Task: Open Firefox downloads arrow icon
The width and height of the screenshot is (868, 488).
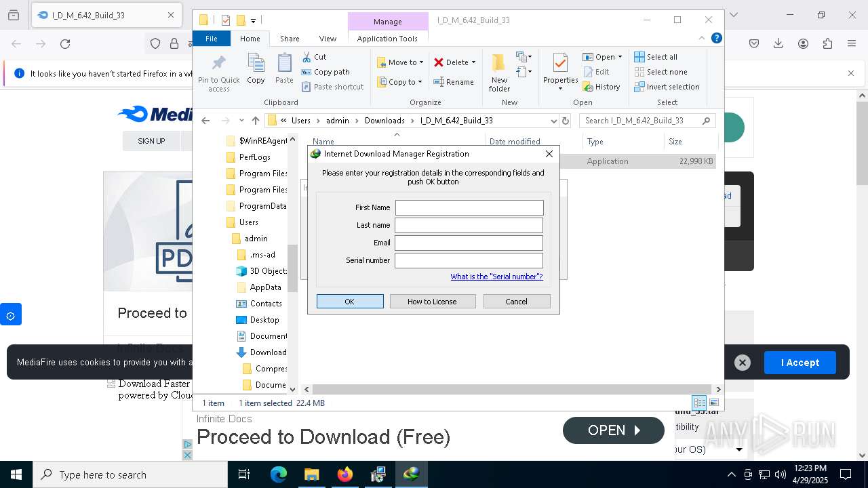Action: (x=778, y=44)
